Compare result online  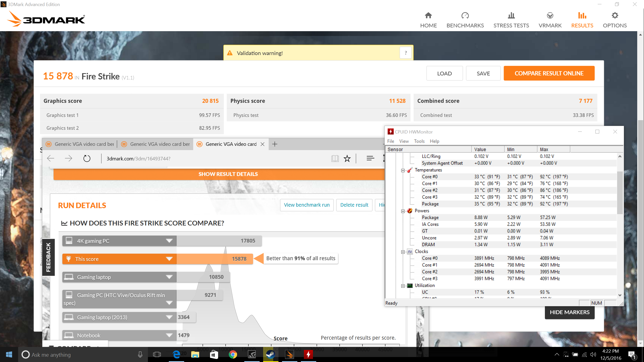[549, 73]
